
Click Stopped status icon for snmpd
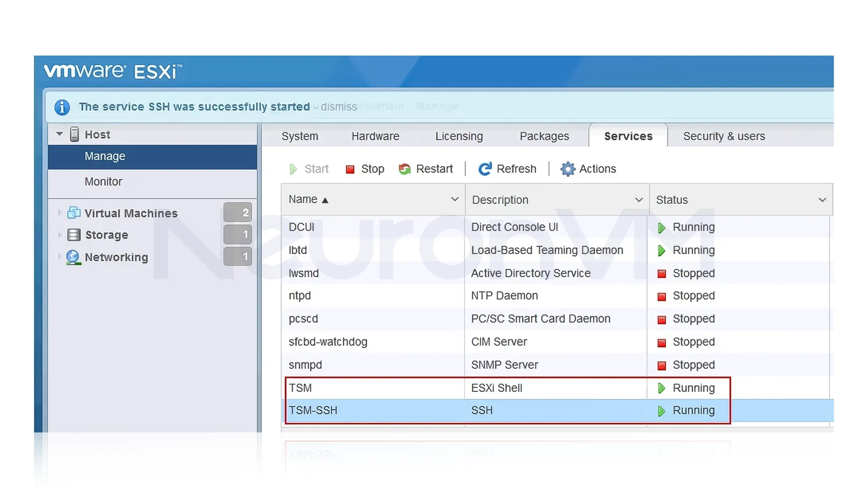[x=662, y=366]
